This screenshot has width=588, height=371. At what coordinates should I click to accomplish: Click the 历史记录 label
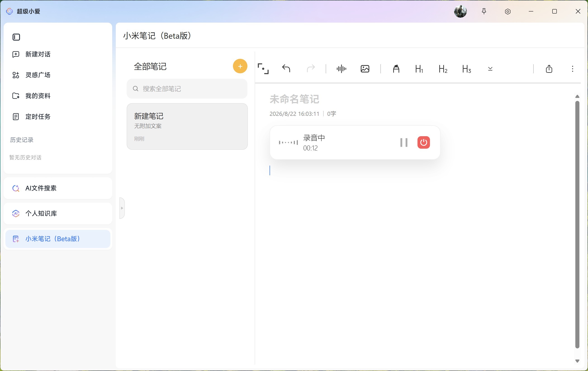coord(21,140)
